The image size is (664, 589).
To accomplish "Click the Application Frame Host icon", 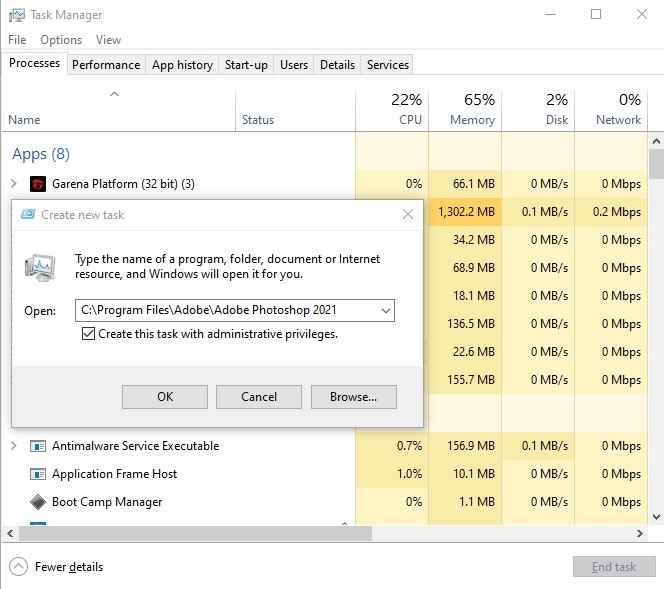I will 38,474.
